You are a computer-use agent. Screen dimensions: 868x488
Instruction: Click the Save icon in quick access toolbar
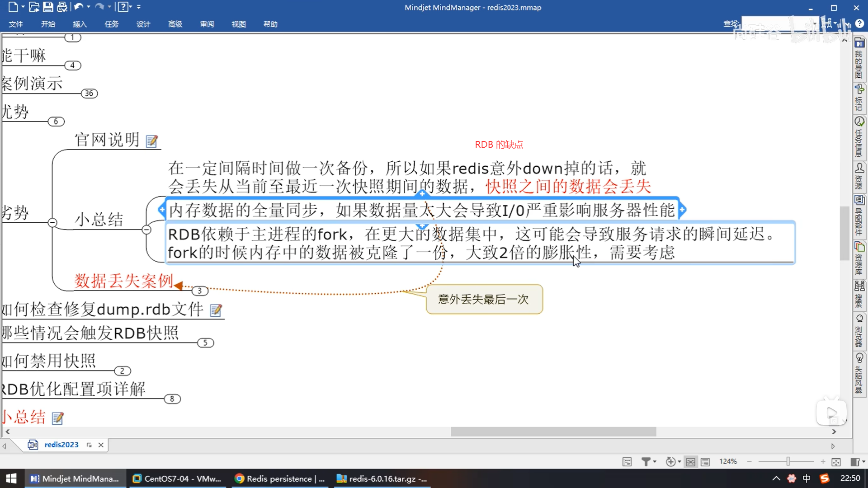(x=48, y=7)
